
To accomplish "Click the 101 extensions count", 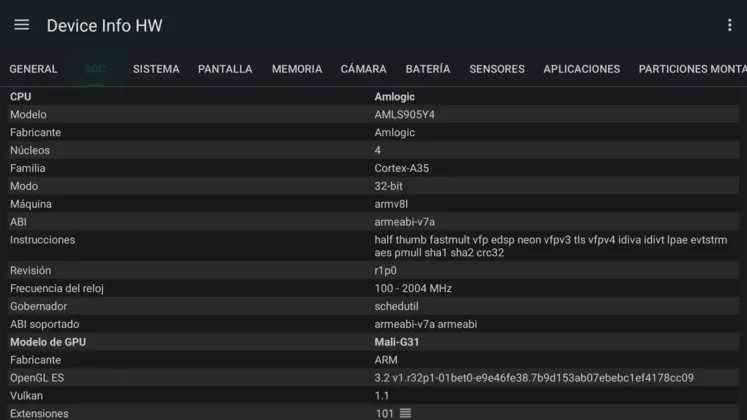I will tap(384, 413).
